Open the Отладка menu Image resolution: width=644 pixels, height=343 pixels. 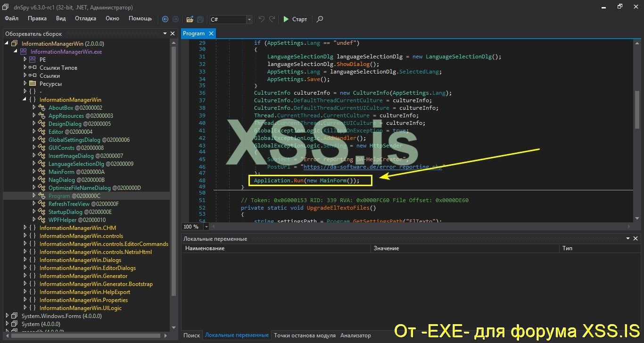pyautogui.click(x=85, y=18)
